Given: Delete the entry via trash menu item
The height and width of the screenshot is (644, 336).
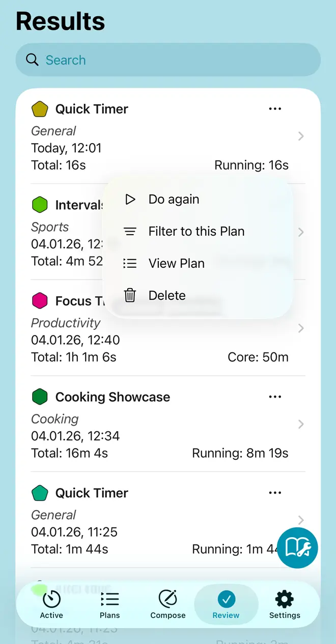Looking at the screenshot, I should pos(167,295).
